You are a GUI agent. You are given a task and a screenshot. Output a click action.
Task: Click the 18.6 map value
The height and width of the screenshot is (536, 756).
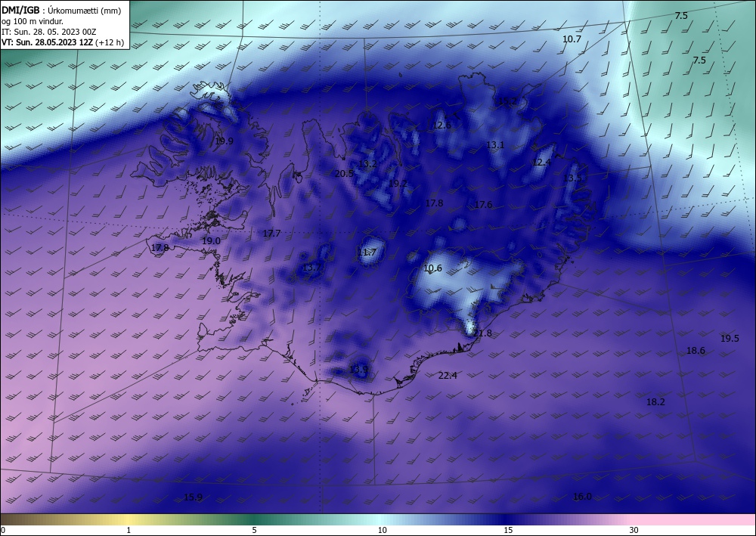tap(696, 351)
